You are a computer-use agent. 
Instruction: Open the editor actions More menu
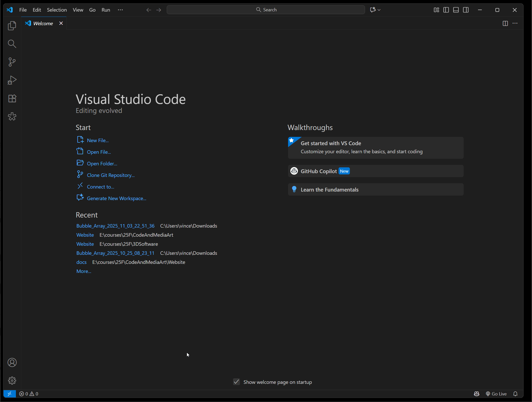tap(515, 23)
